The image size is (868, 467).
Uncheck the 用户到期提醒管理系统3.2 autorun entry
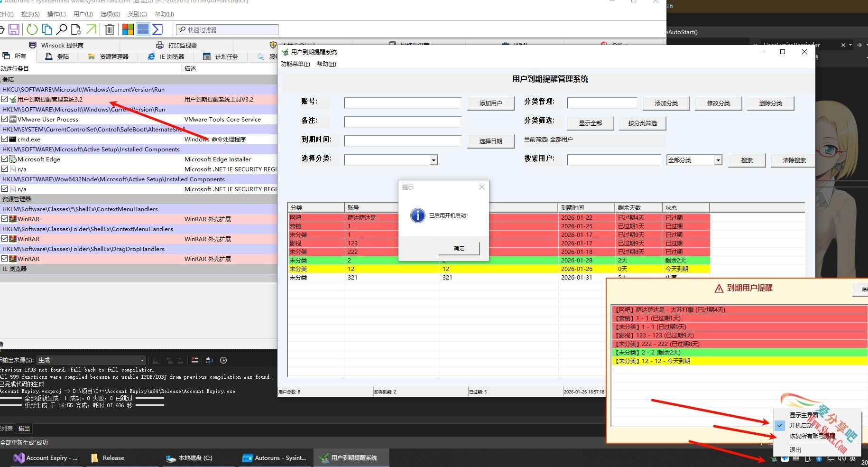click(x=5, y=99)
